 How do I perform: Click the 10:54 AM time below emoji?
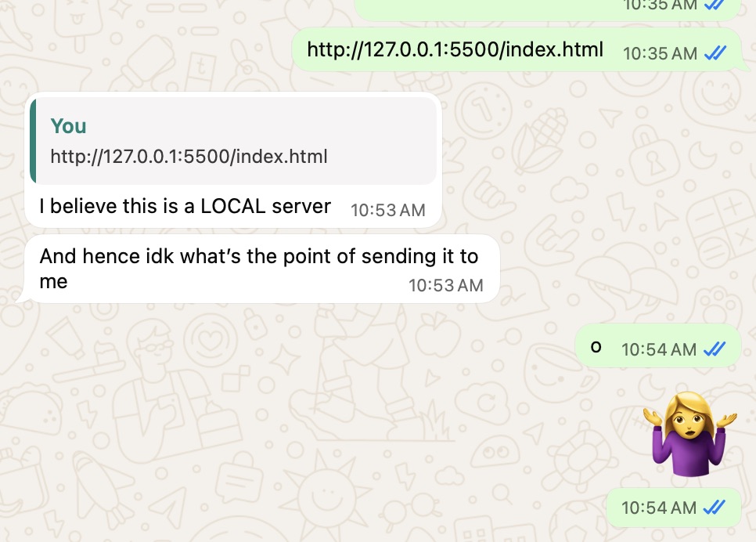tap(659, 508)
